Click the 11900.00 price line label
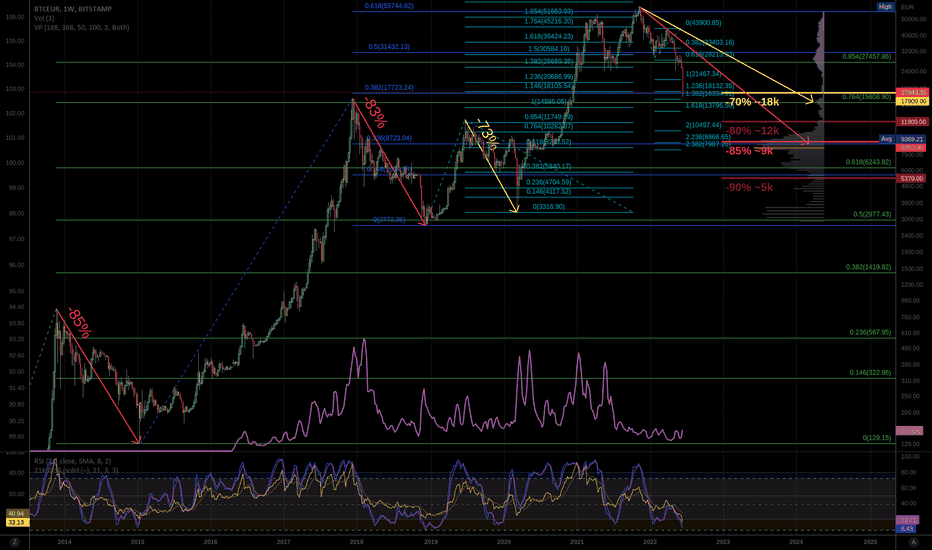This screenshot has height=550, width=932. coord(913,122)
